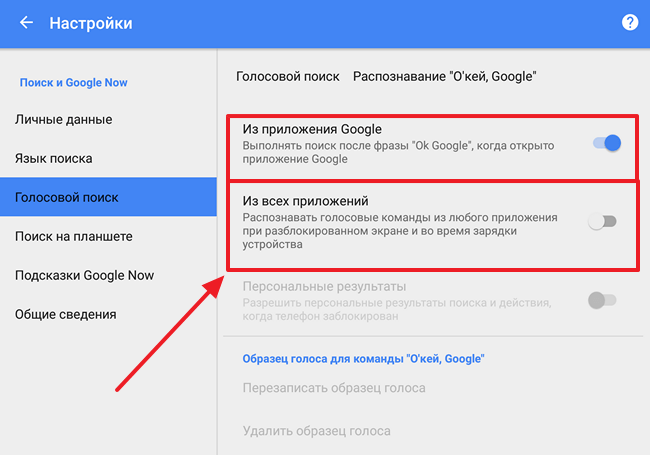Click 'Образец голоса для команды' section header
The width and height of the screenshot is (650, 455).
pos(364,358)
